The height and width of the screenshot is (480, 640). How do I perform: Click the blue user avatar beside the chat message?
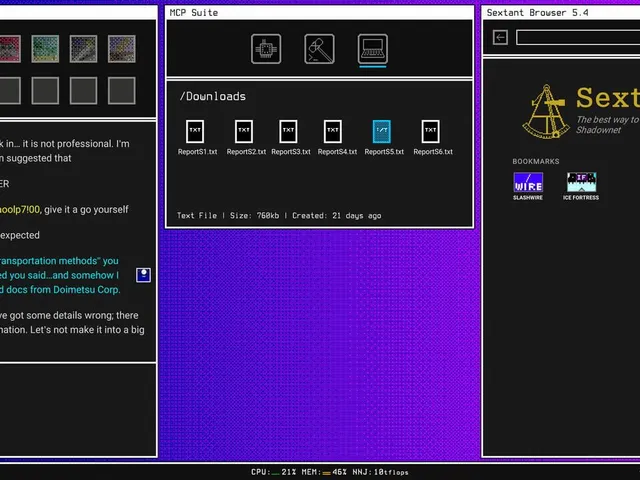tap(143, 275)
